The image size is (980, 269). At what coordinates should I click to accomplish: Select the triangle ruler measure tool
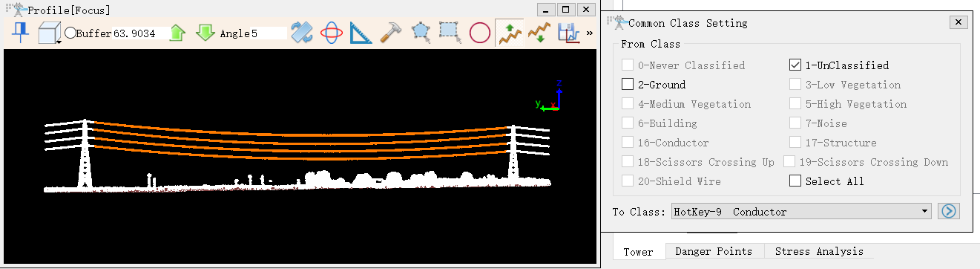[361, 33]
